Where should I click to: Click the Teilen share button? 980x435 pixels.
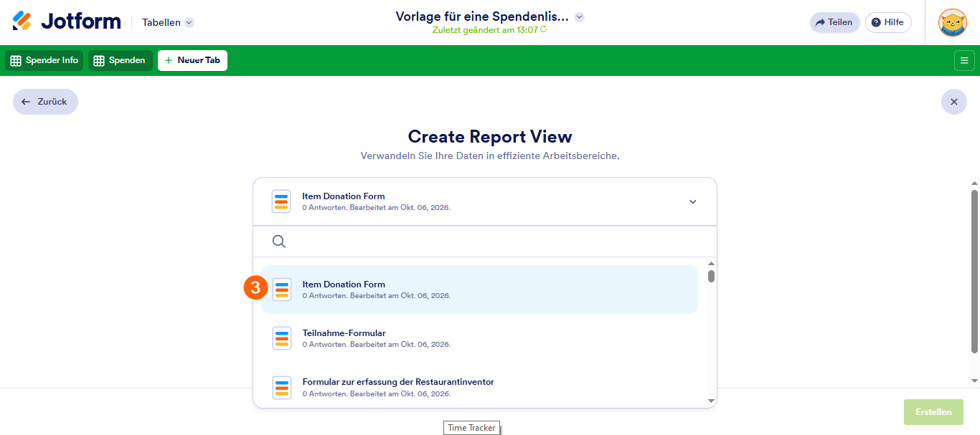click(834, 22)
